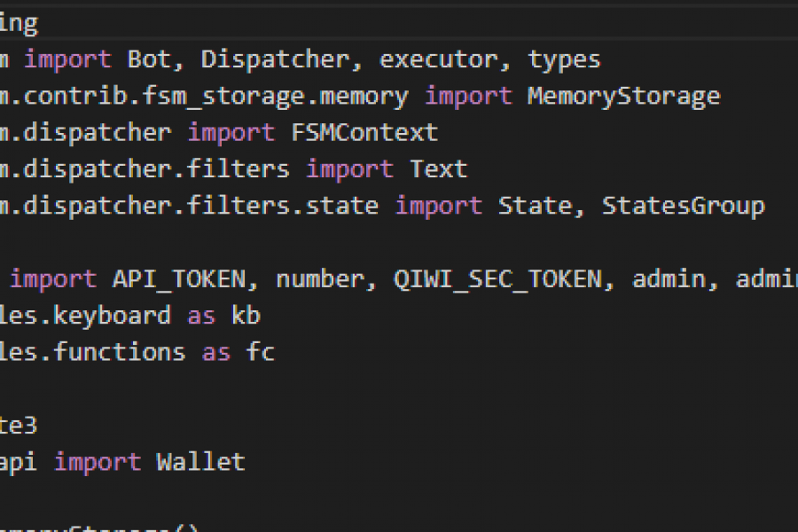
Task: Click the functions module name
Action: point(120,352)
